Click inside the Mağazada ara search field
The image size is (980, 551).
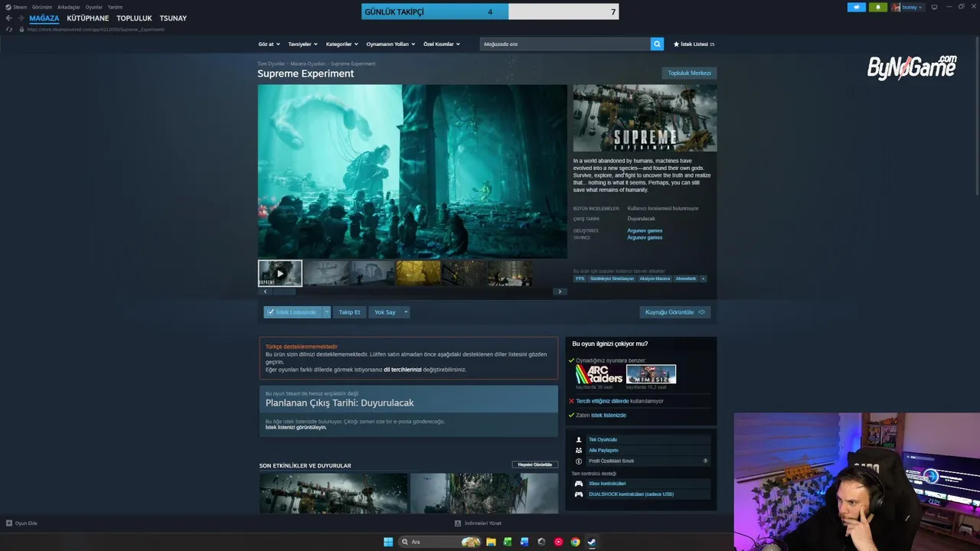click(x=565, y=44)
